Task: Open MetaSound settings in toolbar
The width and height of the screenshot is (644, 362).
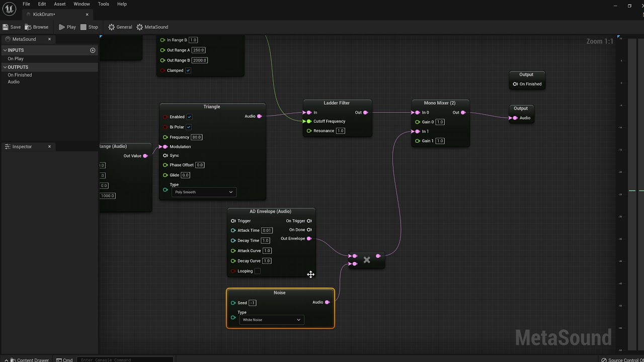Action: pyautogui.click(x=152, y=27)
